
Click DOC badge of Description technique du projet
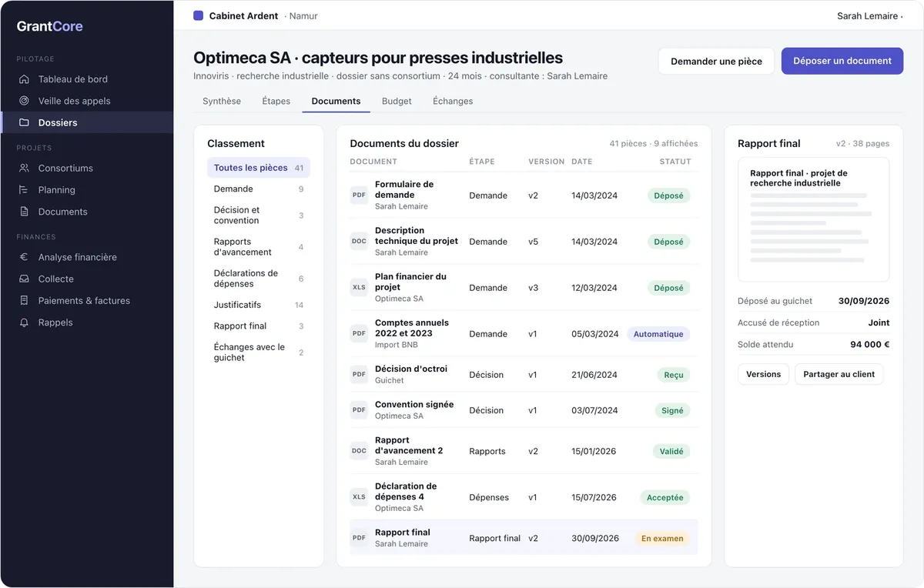coord(359,241)
